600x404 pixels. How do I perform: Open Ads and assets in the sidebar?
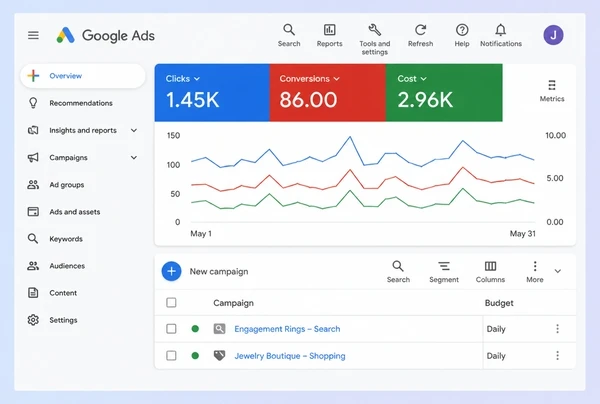(x=75, y=212)
